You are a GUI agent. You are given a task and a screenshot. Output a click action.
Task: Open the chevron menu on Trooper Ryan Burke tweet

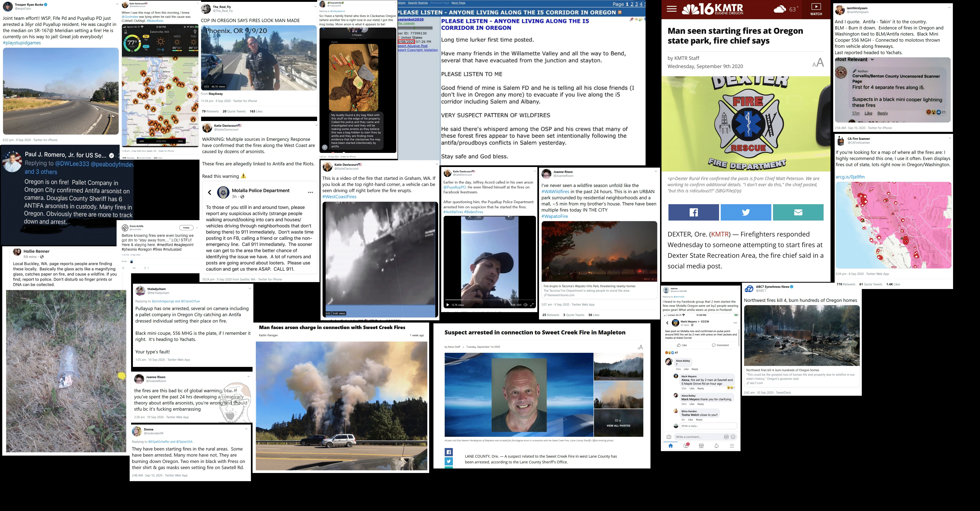tap(117, 4)
